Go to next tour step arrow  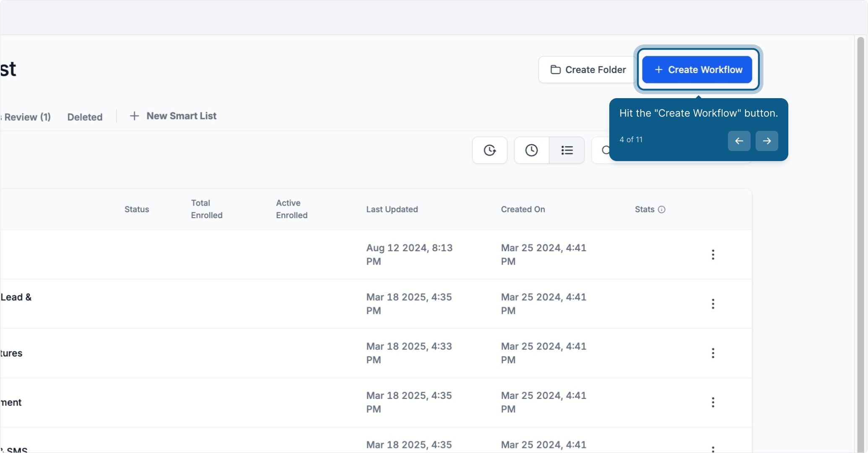tap(767, 141)
